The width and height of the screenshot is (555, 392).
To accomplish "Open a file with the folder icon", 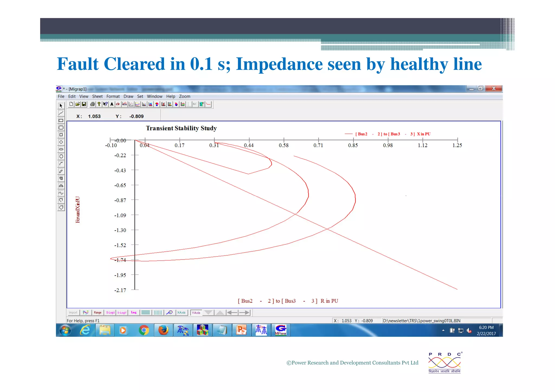I will (78, 104).
